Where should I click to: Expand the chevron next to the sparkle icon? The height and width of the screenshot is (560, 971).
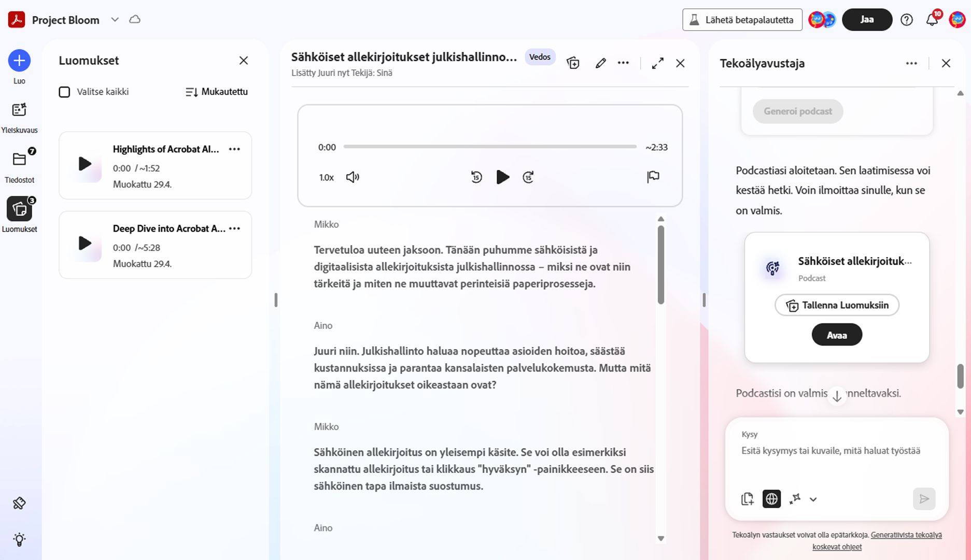coord(813,499)
